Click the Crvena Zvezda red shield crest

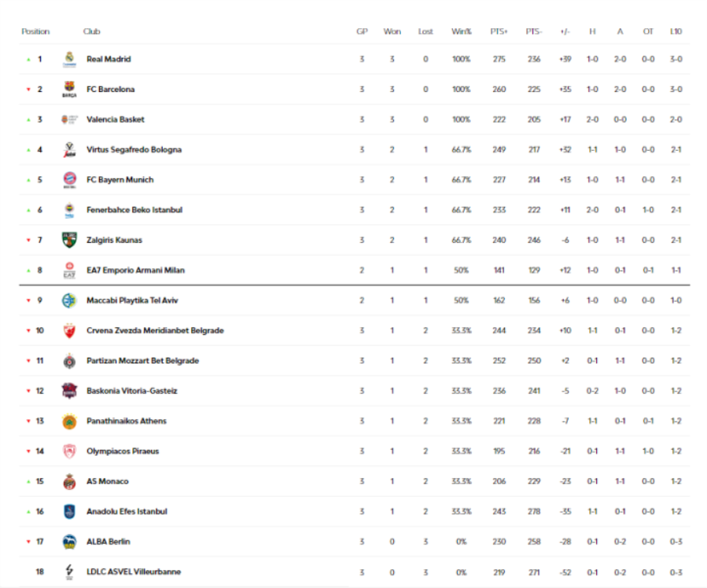click(x=69, y=331)
